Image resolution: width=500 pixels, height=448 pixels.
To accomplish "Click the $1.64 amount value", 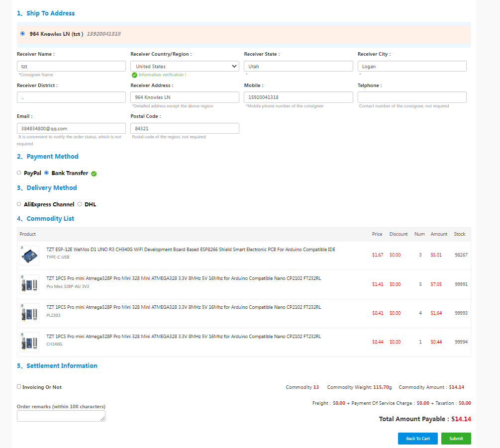I will pyautogui.click(x=436, y=313).
